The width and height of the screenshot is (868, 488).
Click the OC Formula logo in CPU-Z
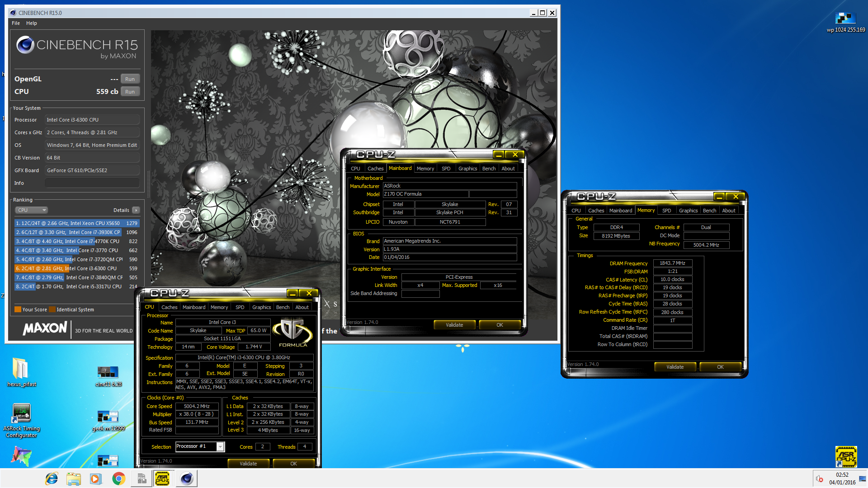[x=293, y=332]
